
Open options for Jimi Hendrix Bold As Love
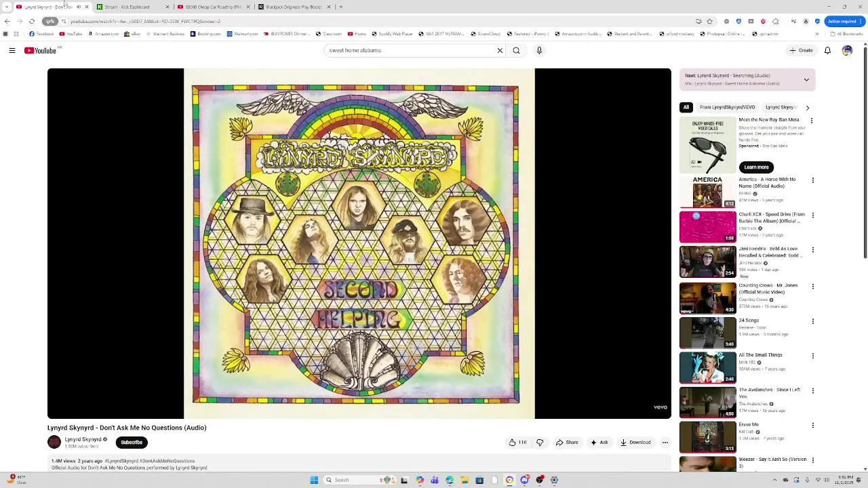(x=812, y=250)
